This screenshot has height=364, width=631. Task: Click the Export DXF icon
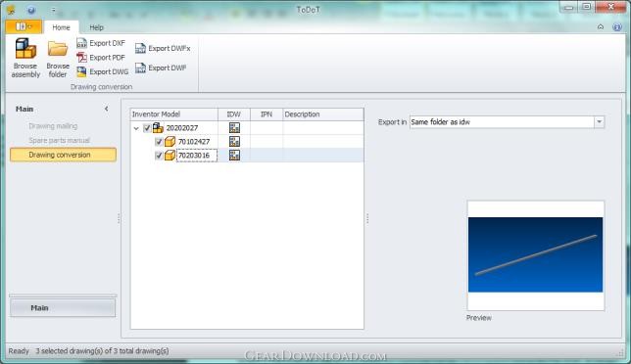81,43
